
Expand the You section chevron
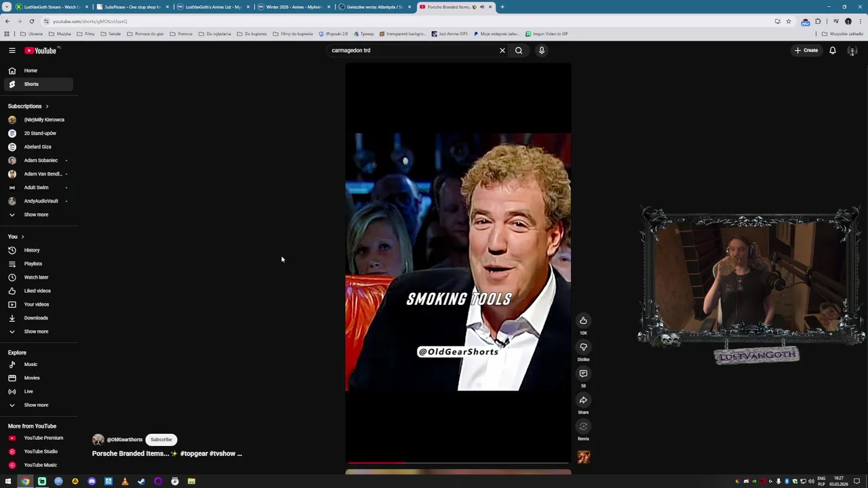22,237
